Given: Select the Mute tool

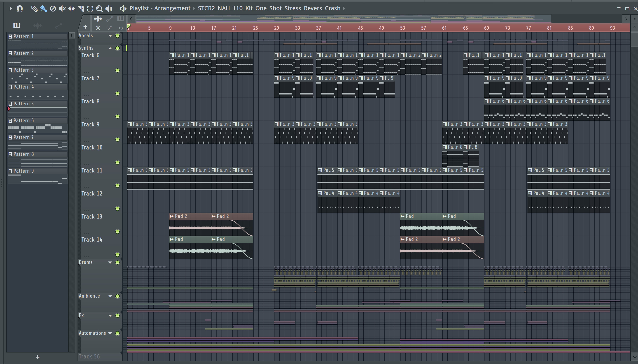Looking at the screenshot, I should (62, 9).
